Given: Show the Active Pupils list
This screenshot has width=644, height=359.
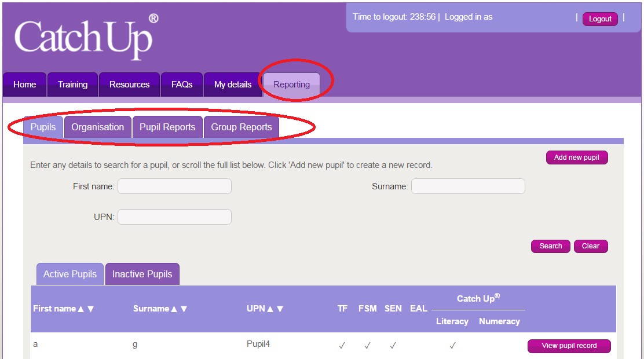Looking at the screenshot, I should (x=70, y=274).
